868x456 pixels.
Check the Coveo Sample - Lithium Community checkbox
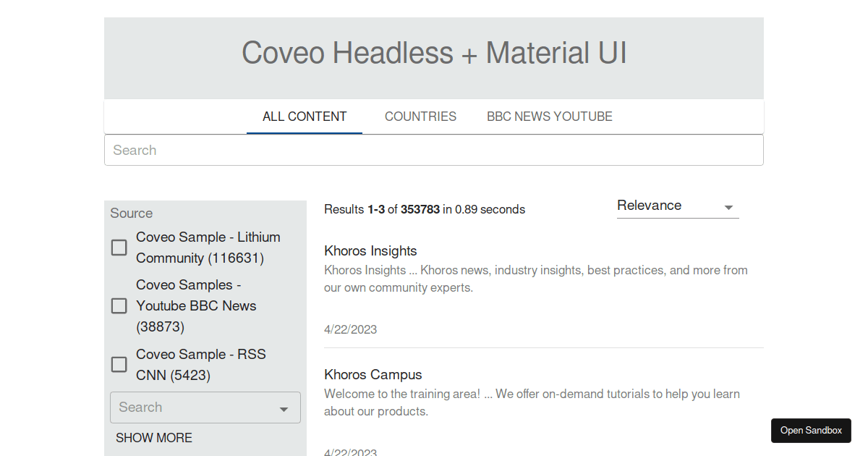pos(119,247)
